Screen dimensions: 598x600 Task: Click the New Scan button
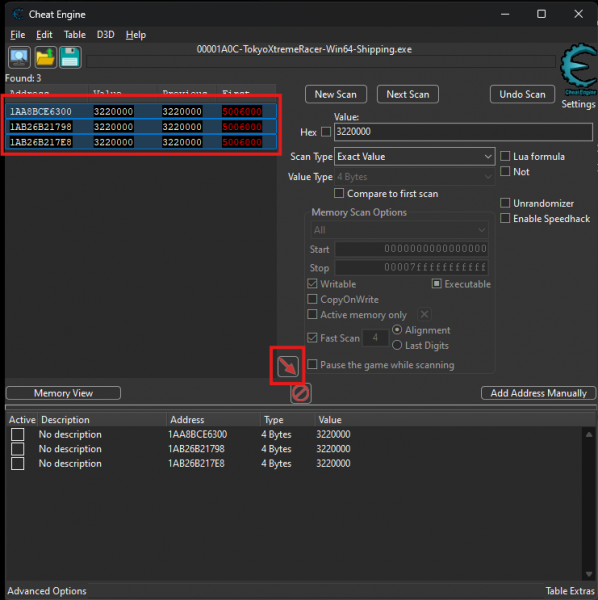click(x=336, y=94)
